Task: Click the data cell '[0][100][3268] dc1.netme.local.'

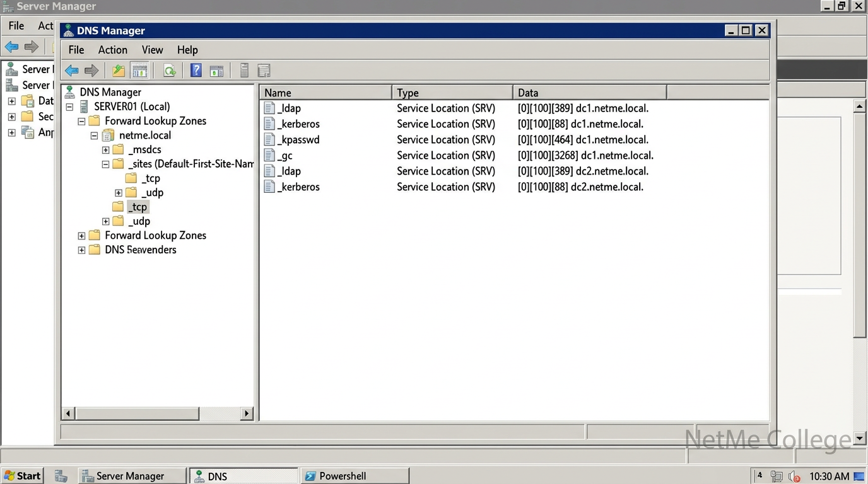Action: (585, 156)
